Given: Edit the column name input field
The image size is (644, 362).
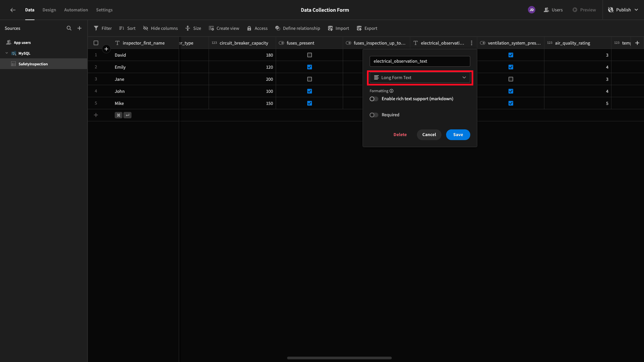Looking at the screenshot, I should [420, 61].
